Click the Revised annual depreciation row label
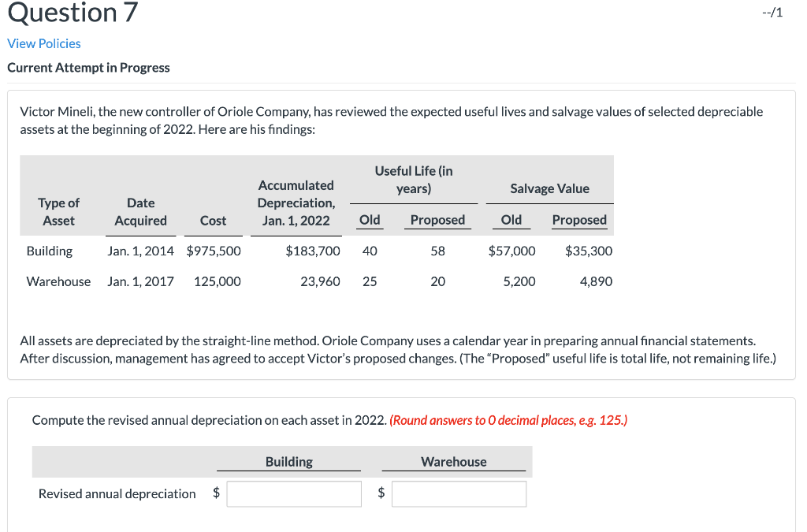Image resolution: width=807 pixels, height=532 pixels. pos(117,493)
